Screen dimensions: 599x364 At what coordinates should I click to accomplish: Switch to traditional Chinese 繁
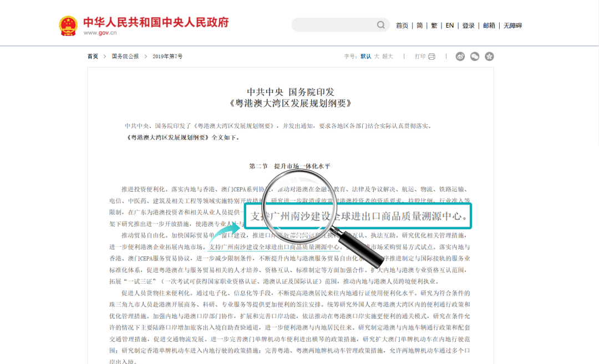coord(434,25)
